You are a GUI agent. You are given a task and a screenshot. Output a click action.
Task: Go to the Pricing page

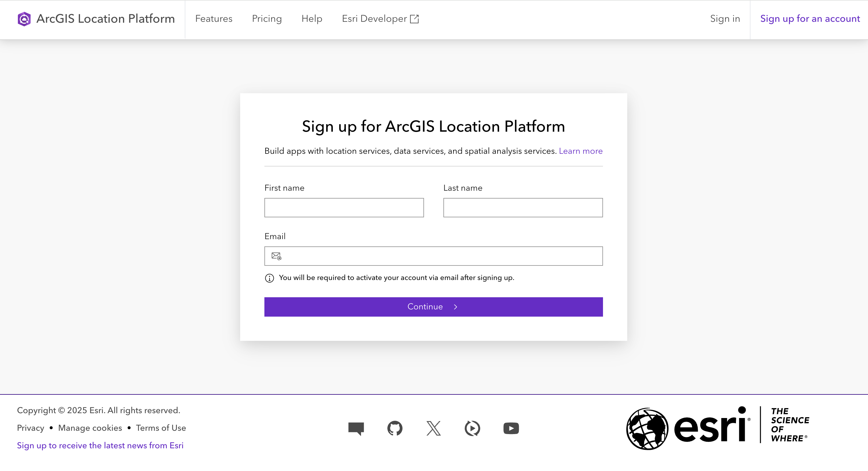[267, 19]
